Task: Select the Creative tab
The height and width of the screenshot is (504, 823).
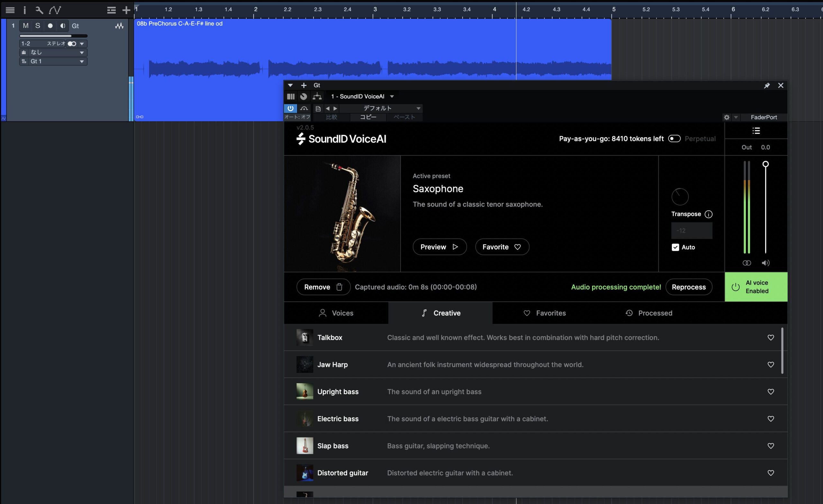Action: click(x=440, y=313)
